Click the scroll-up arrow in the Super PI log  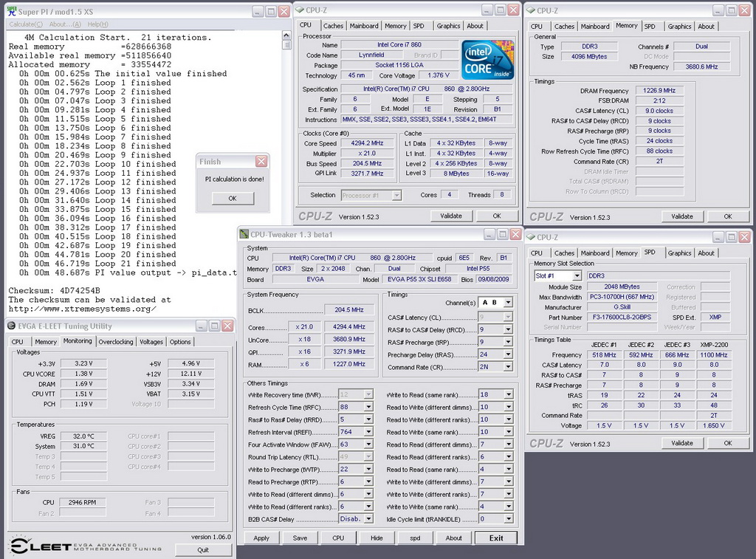286,35
